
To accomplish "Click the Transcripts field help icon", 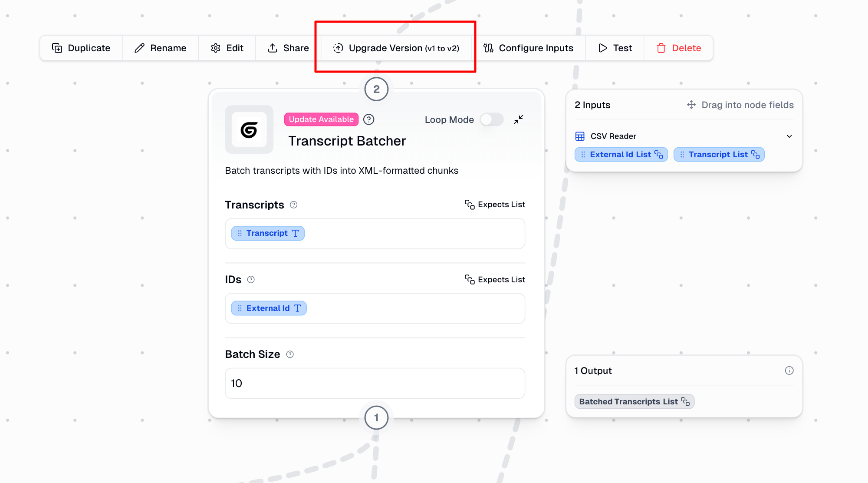I will (294, 205).
